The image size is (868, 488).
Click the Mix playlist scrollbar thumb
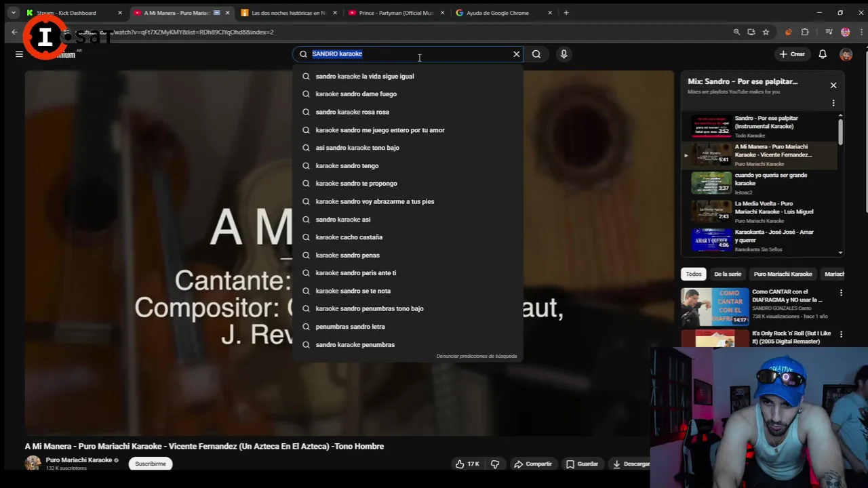pyautogui.click(x=841, y=131)
